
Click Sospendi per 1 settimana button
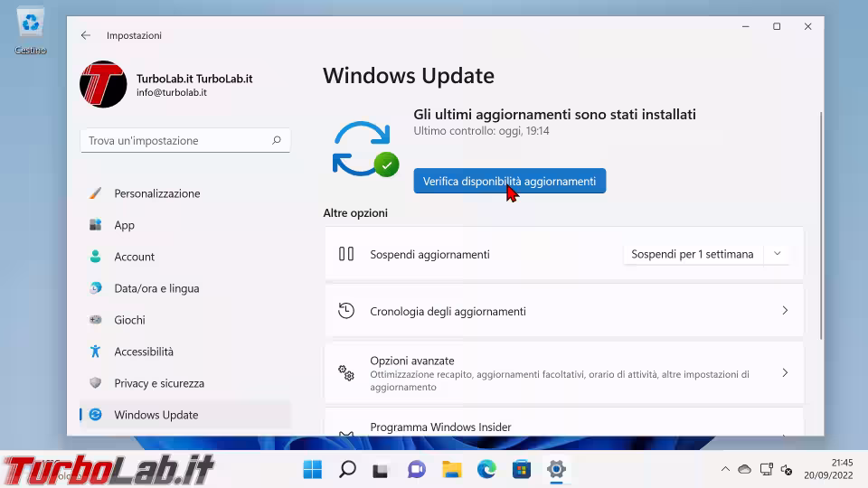[x=693, y=254]
